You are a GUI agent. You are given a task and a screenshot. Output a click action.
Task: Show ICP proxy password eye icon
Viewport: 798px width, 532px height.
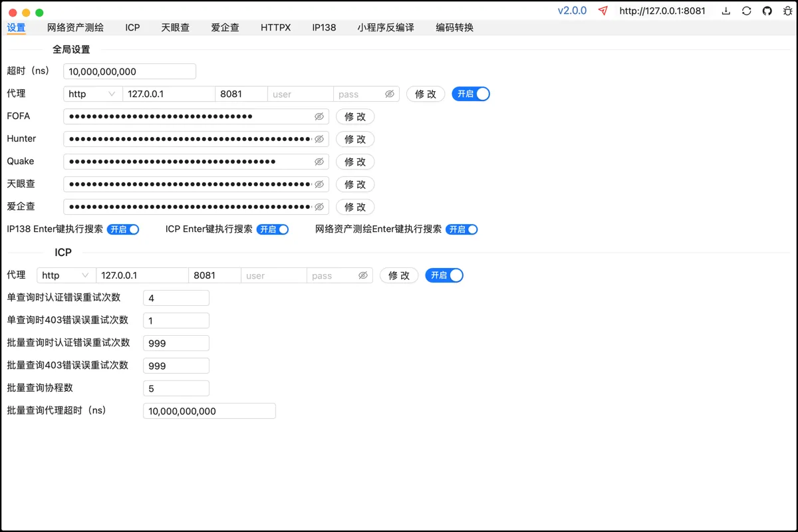coord(363,275)
